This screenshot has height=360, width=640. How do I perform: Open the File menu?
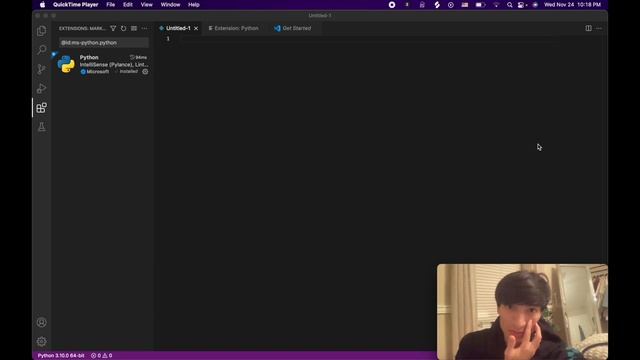(x=111, y=5)
